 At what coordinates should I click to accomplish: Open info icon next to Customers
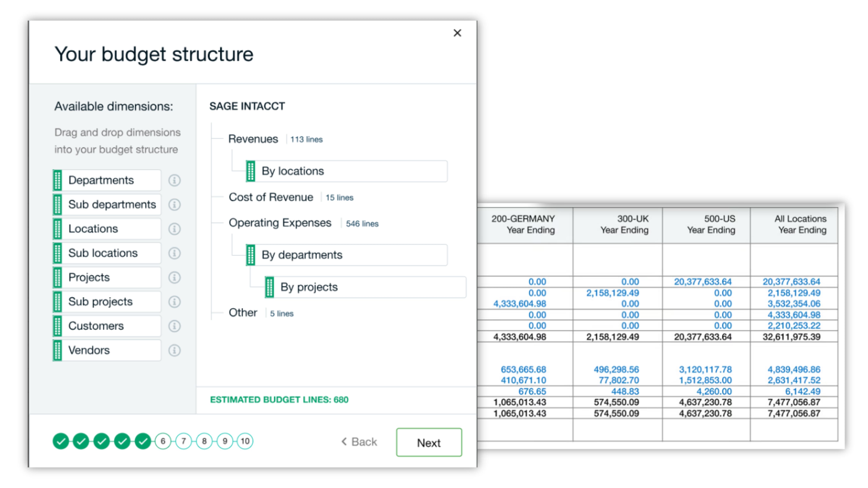click(174, 326)
